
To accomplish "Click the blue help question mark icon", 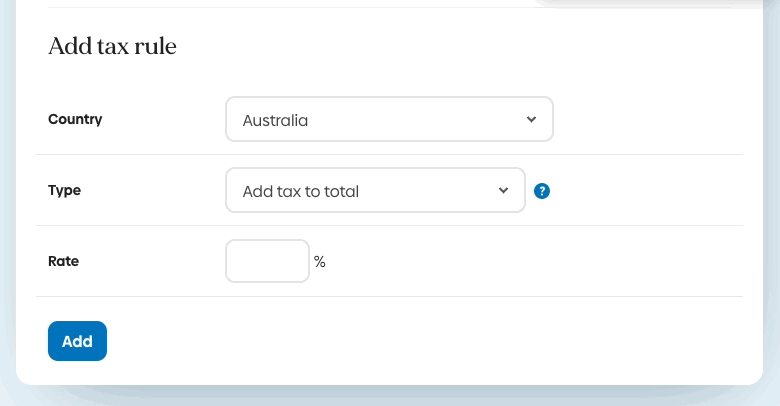I will [x=542, y=191].
